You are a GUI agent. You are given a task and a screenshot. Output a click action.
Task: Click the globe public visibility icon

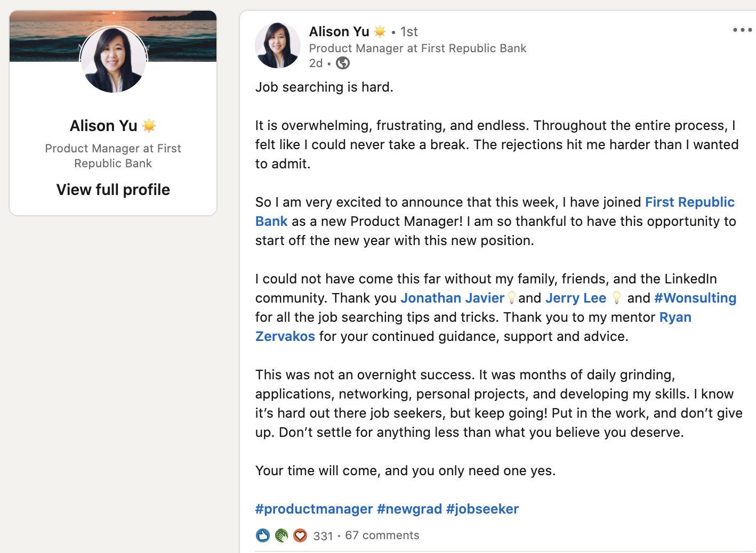tap(343, 63)
